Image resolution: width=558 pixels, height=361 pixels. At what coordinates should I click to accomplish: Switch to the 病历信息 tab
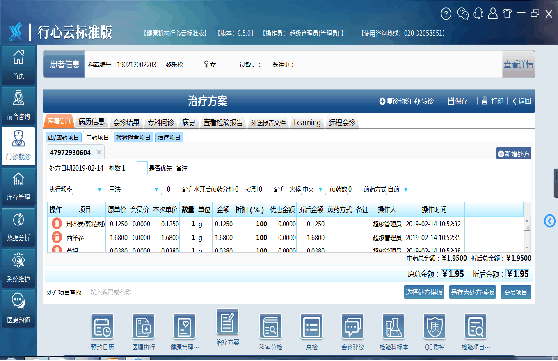(92, 122)
